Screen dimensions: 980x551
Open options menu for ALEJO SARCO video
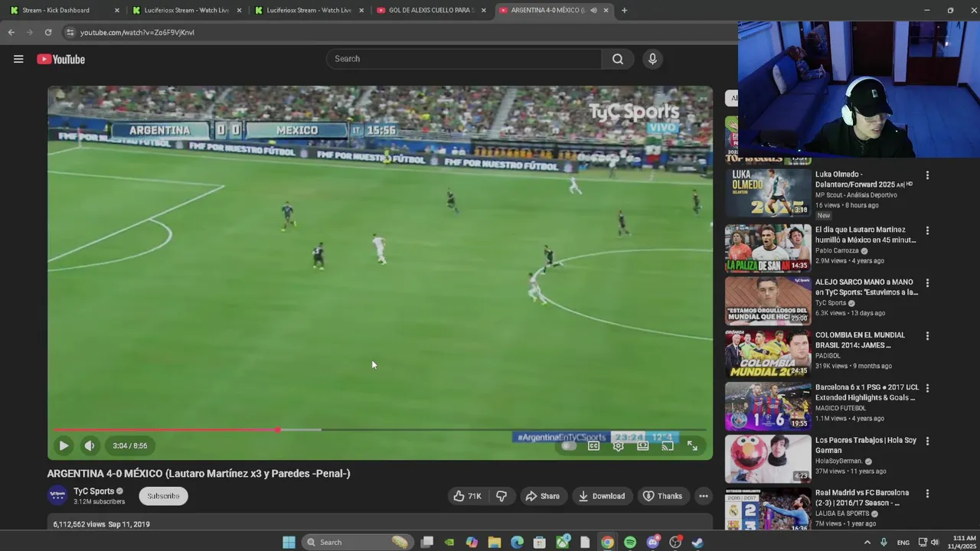tap(927, 283)
